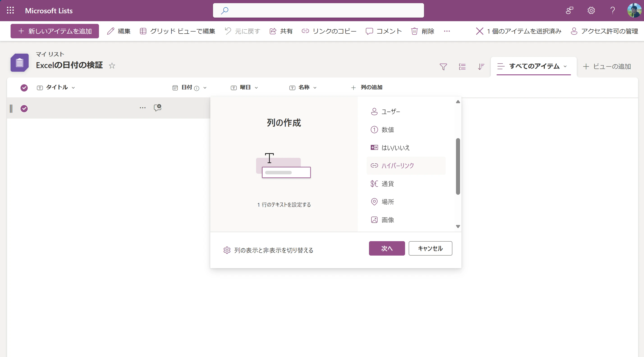Image resolution: width=644 pixels, height=357 pixels.
Task: Clear selection with the X by 1 個のアイテムを選択済み
Action: tap(479, 31)
